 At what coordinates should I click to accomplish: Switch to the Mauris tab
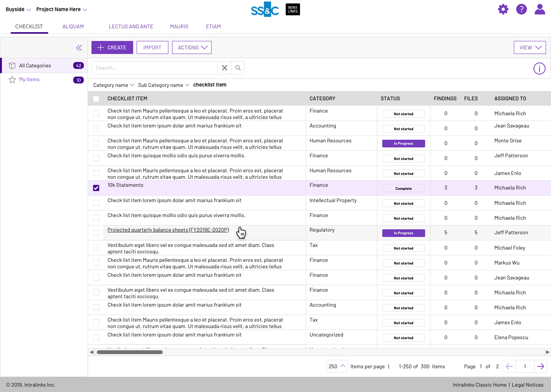(x=179, y=26)
